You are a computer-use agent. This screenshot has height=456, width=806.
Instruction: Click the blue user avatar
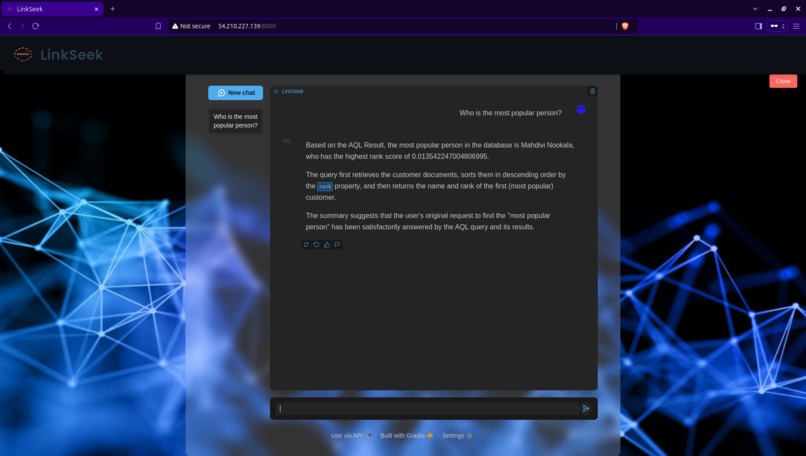tap(581, 109)
